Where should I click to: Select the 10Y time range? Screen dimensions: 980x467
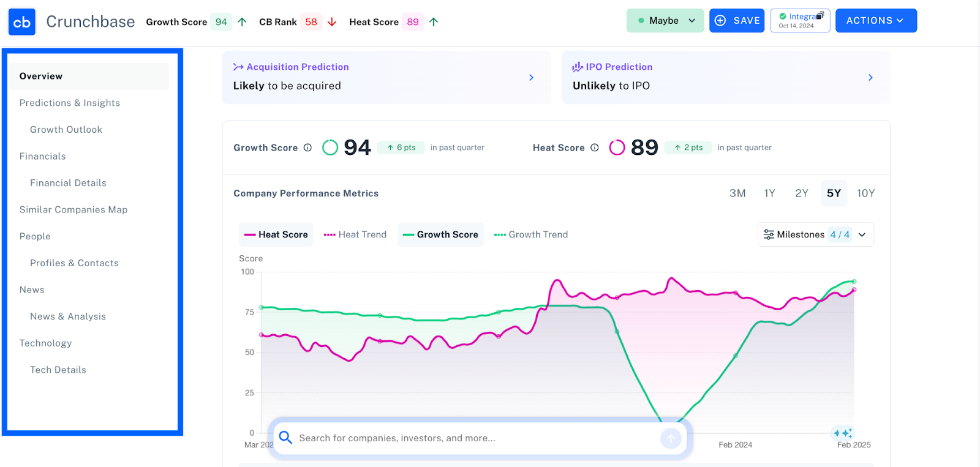(866, 193)
